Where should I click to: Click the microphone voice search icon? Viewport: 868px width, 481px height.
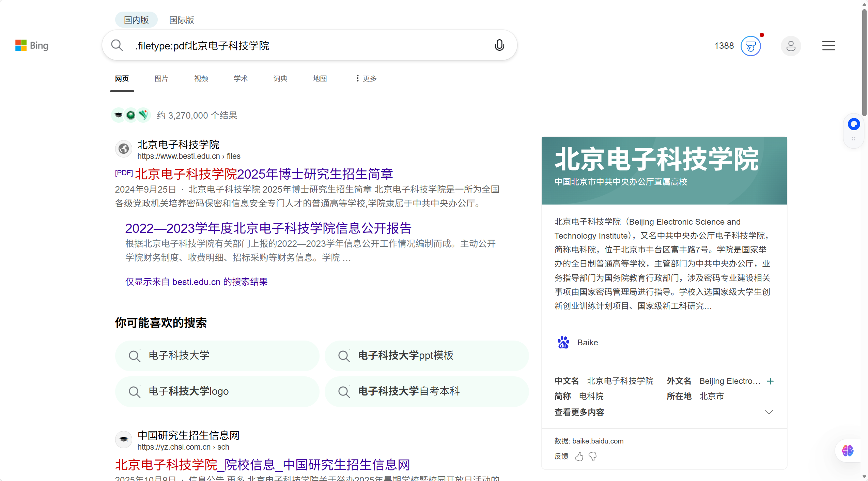(499, 45)
